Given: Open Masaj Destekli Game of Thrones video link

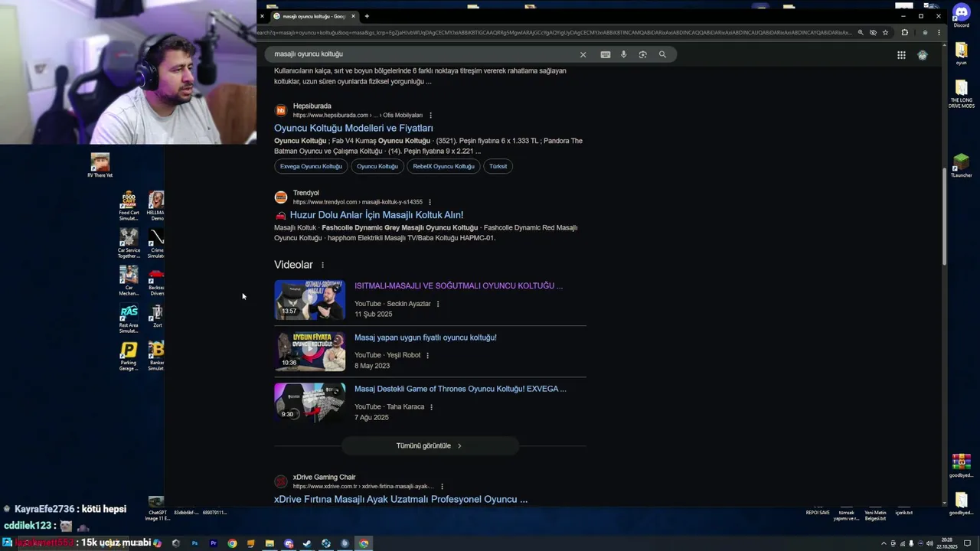Looking at the screenshot, I should (460, 389).
